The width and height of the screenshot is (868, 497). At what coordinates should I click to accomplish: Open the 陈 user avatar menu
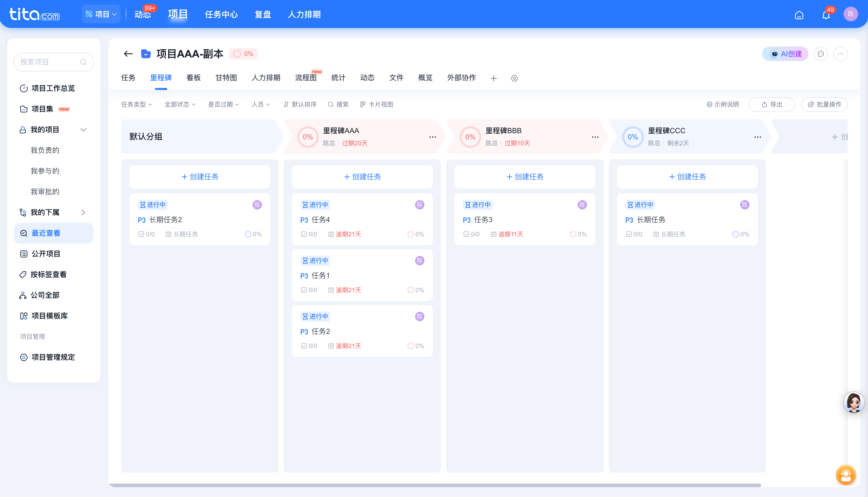click(x=851, y=14)
